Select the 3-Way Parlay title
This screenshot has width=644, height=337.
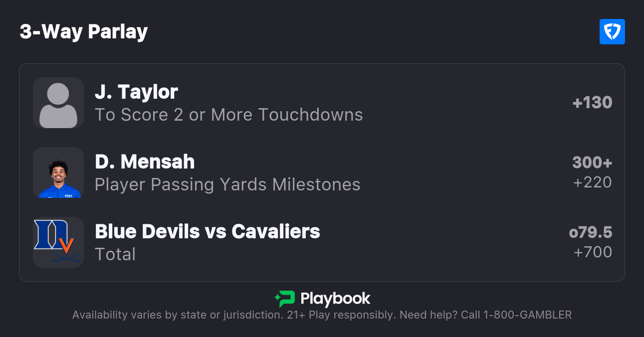(x=84, y=32)
